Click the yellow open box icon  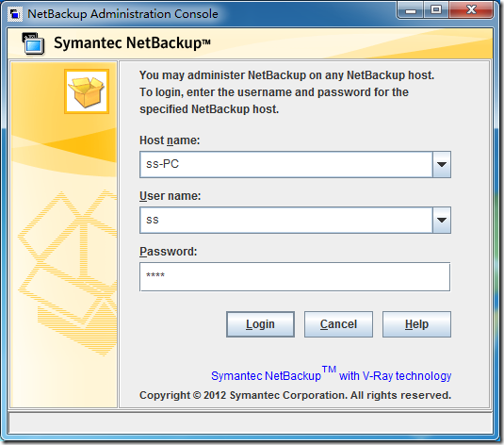[x=87, y=91]
